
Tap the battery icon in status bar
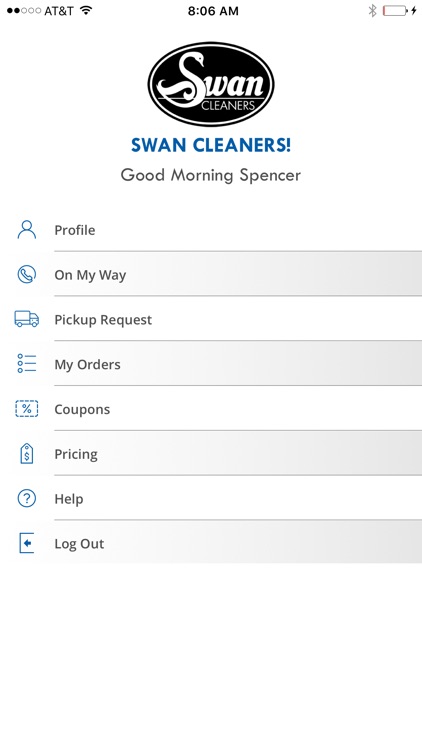point(395,11)
